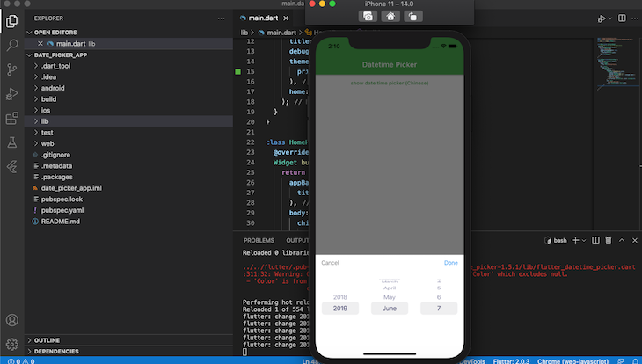The width and height of the screenshot is (642, 364).
Task: Expand the OUTLINE section
Action: [x=47, y=340]
